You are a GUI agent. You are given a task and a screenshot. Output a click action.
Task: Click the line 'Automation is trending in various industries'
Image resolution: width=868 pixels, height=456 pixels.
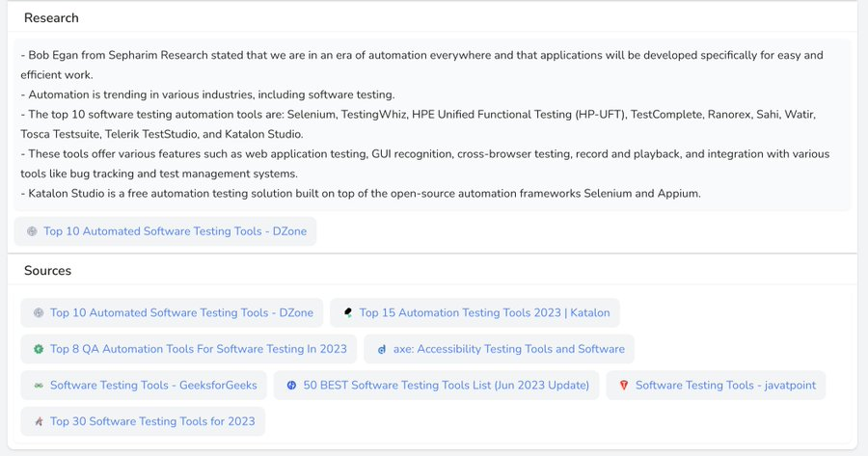coord(207,94)
